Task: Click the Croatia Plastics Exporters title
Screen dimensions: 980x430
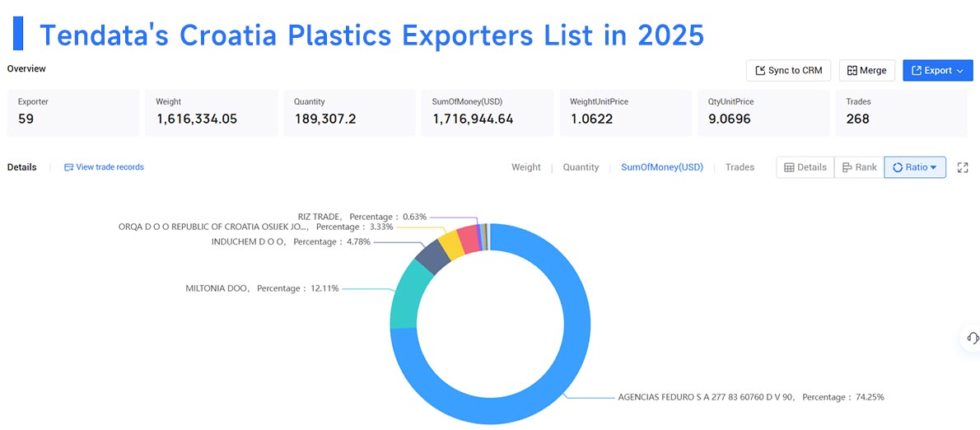Action: pyautogui.click(x=371, y=35)
